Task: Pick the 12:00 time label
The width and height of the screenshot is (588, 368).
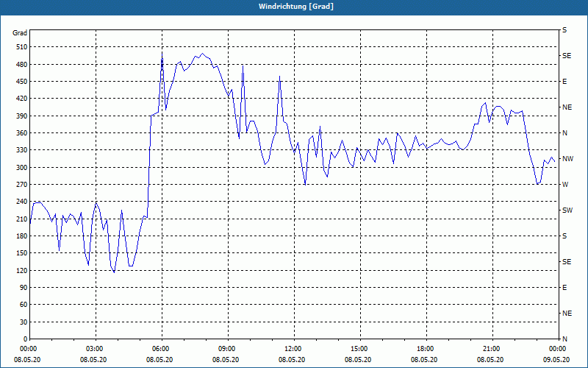Action: pos(293,349)
